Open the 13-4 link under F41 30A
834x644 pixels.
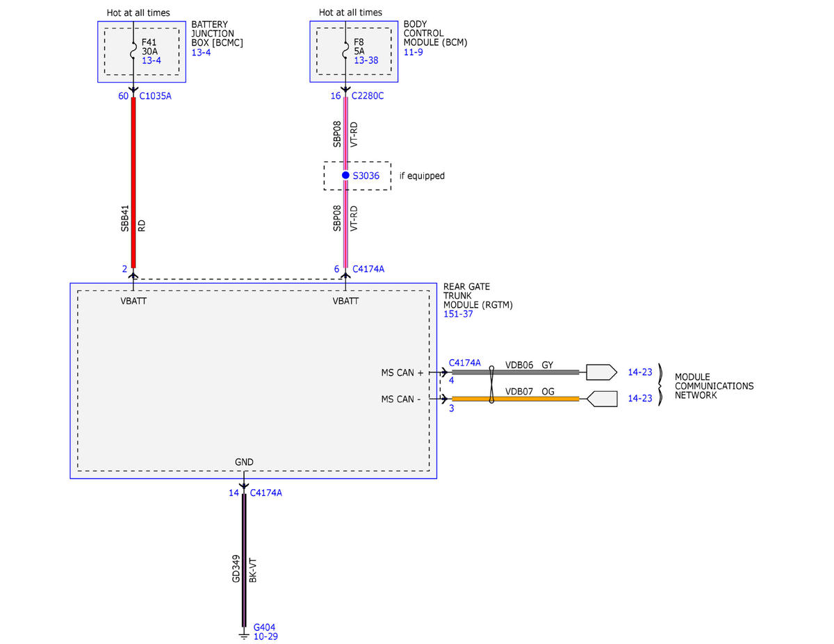click(x=152, y=61)
